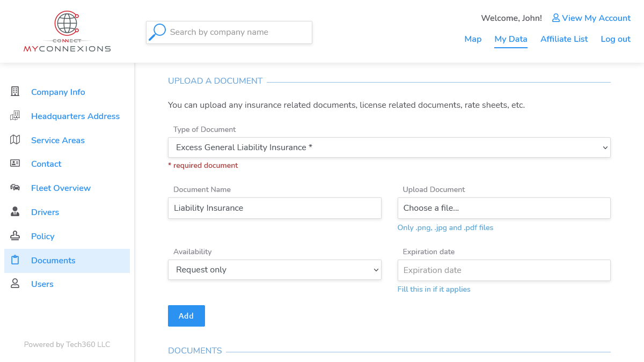The image size is (644, 362).
Task: Click the Policy stamp icon
Action: coord(15,236)
